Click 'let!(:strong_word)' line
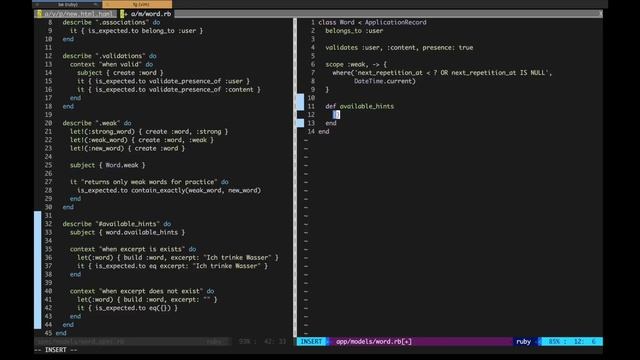Viewport: 640px width, 360px height. pyautogui.click(x=149, y=131)
